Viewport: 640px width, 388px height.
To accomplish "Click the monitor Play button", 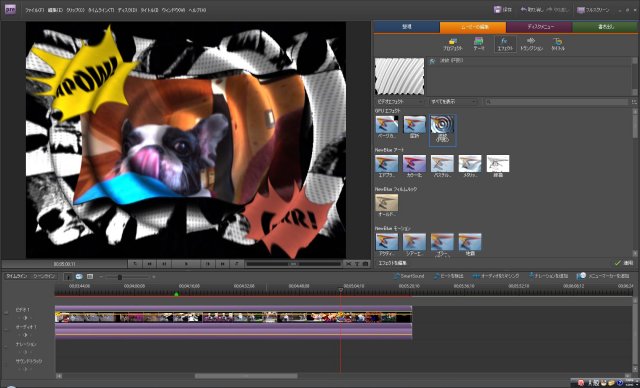I will coord(186,264).
